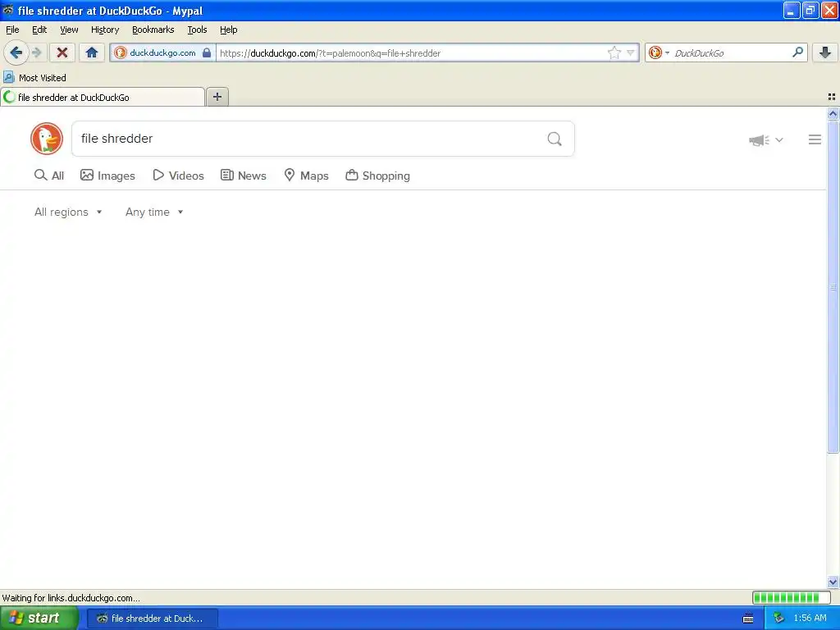Expand the Any time filter

click(154, 212)
